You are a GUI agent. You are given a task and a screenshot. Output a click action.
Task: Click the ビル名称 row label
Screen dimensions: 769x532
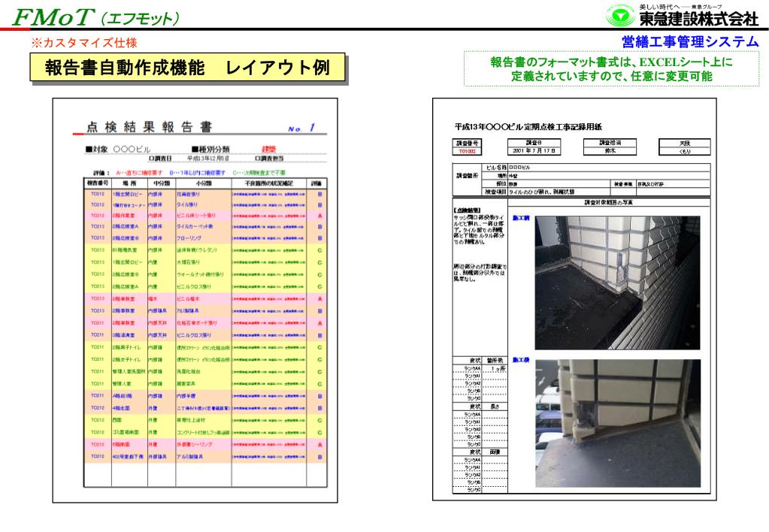point(496,168)
